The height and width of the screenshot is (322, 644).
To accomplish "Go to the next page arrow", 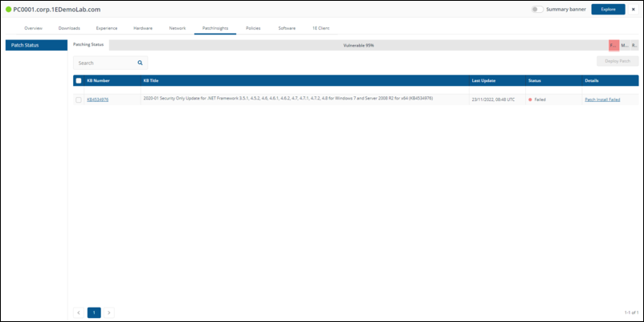I will pos(109,312).
